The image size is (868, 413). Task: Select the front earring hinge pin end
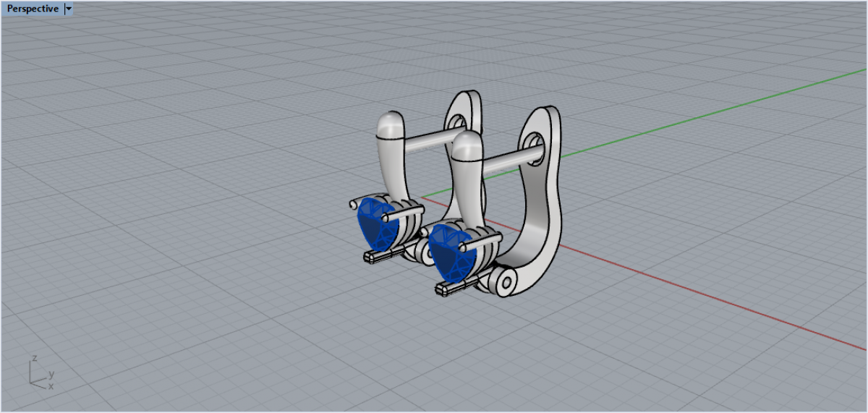tap(506, 282)
